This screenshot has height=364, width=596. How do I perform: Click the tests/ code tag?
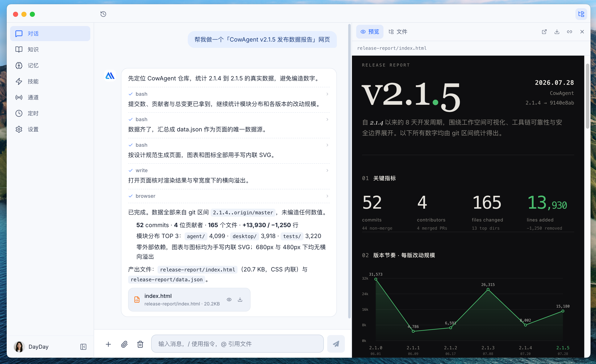pos(292,236)
